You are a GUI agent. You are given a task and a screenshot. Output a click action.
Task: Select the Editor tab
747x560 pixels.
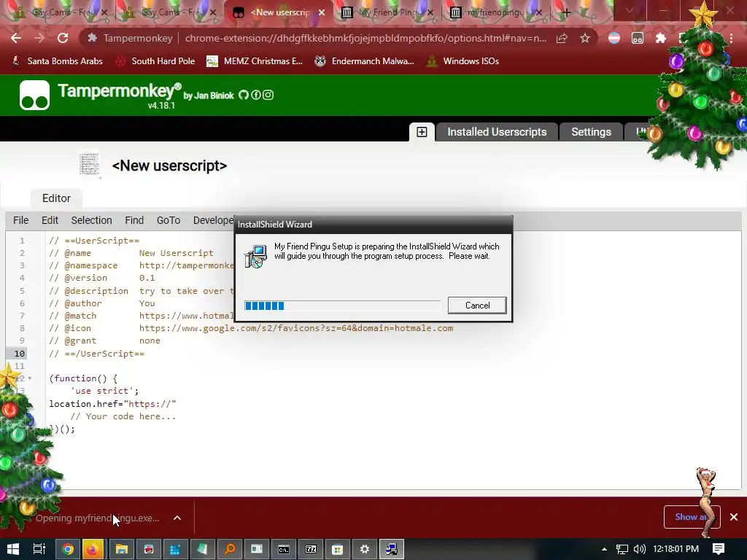coord(56,198)
